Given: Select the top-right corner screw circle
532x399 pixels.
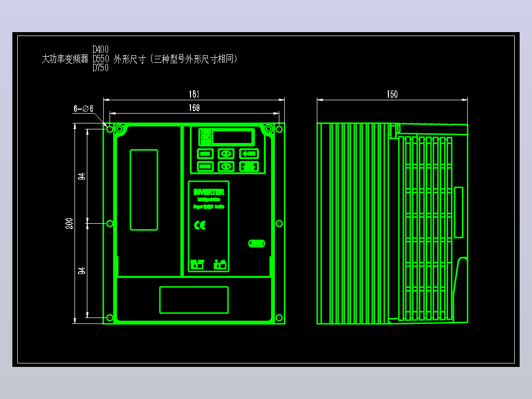Looking at the screenshot, I should (x=268, y=129).
